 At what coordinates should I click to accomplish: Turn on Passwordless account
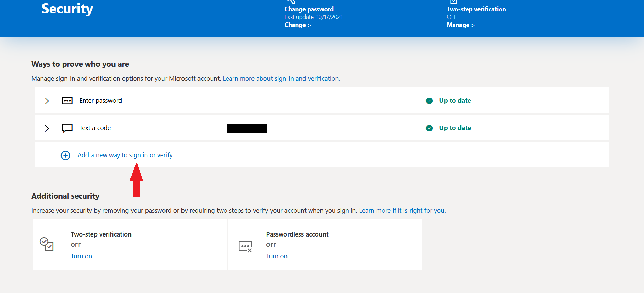277,256
